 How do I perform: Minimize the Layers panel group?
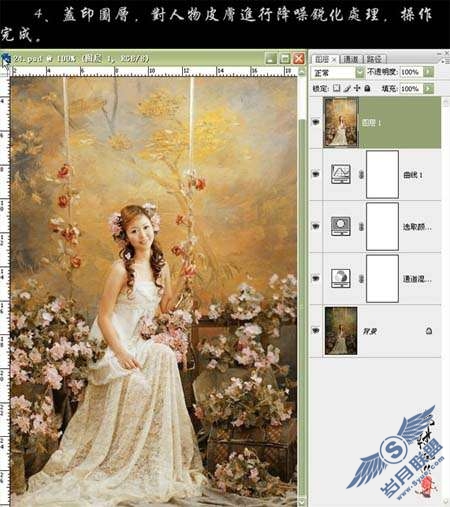pos(440,53)
